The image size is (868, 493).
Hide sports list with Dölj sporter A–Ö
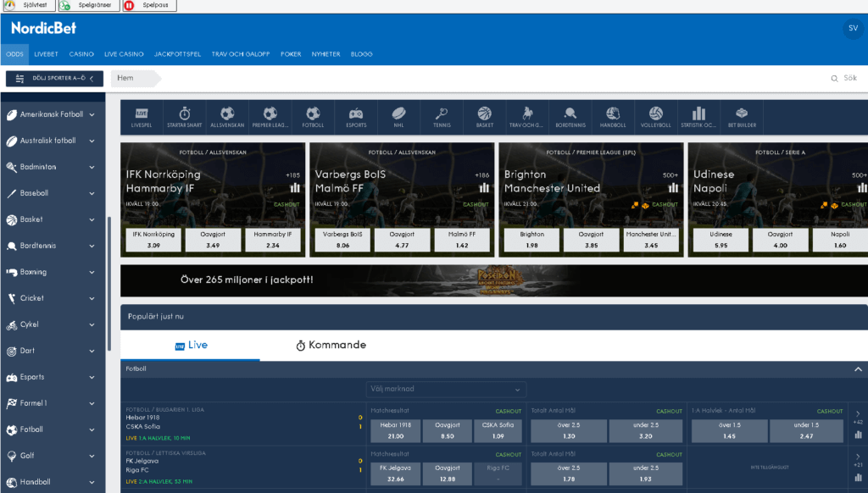(x=54, y=79)
